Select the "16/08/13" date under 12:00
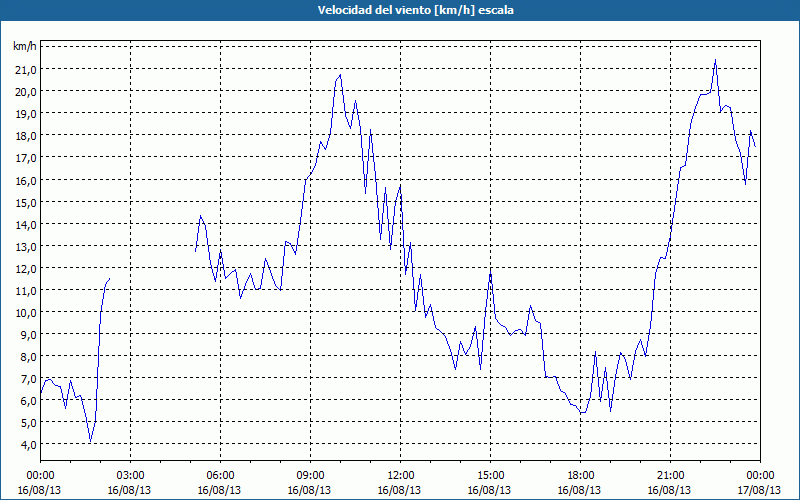Screen dimensions: 800x500 point(399,490)
